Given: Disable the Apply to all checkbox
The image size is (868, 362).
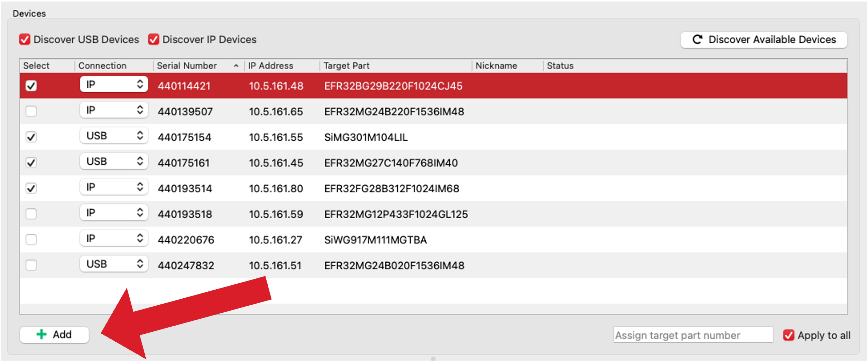Looking at the screenshot, I should click(x=788, y=335).
